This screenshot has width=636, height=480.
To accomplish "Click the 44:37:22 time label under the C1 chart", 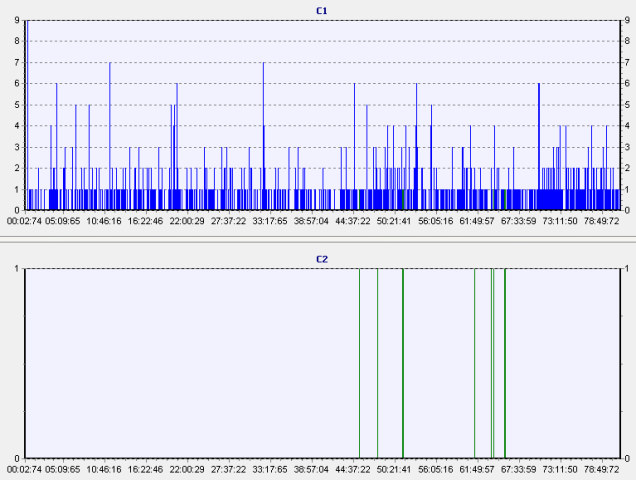I will [353, 221].
